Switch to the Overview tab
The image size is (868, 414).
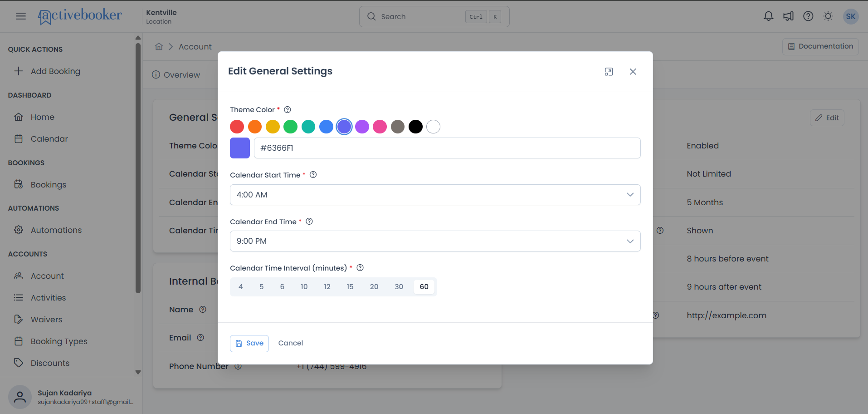coord(176,75)
